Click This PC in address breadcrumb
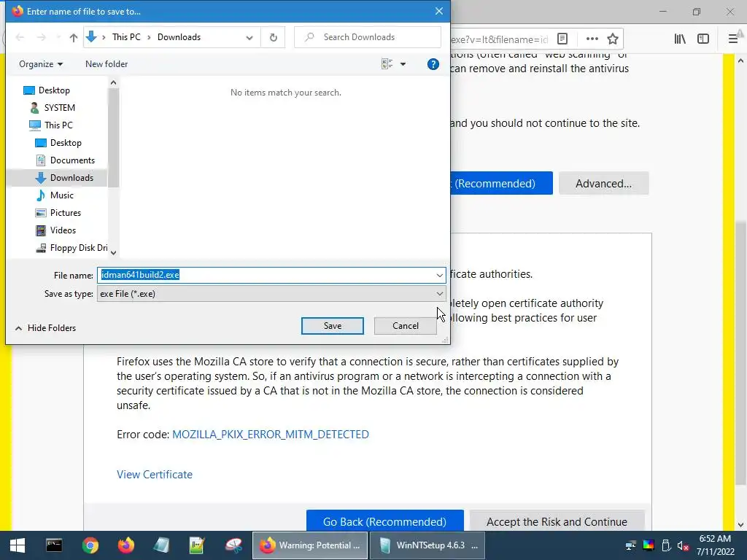The image size is (747, 560). pyautogui.click(x=126, y=37)
